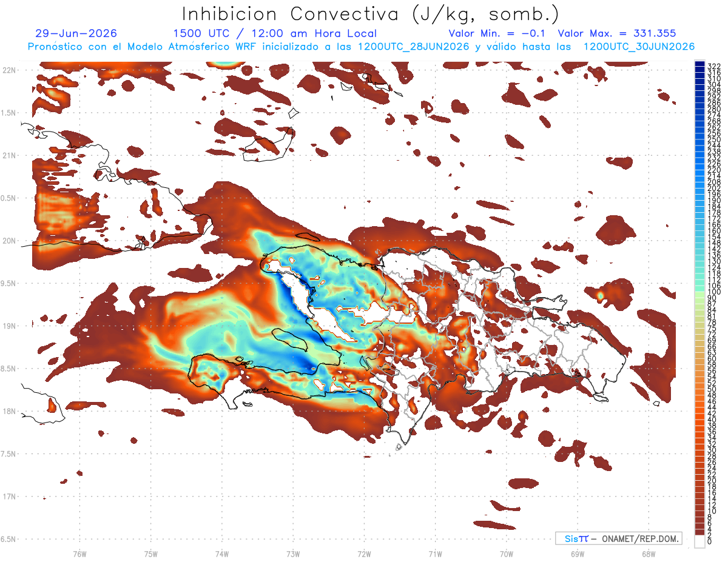Viewport: 728px width, 562px height.
Task: Click the '322' value on the color scale
Action: click(x=714, y=66)
